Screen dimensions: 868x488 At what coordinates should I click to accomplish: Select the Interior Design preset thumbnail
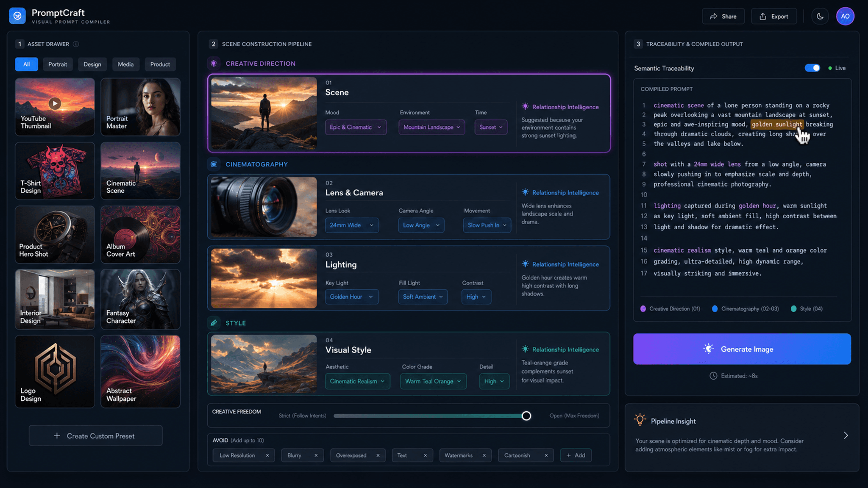point(55,299)
